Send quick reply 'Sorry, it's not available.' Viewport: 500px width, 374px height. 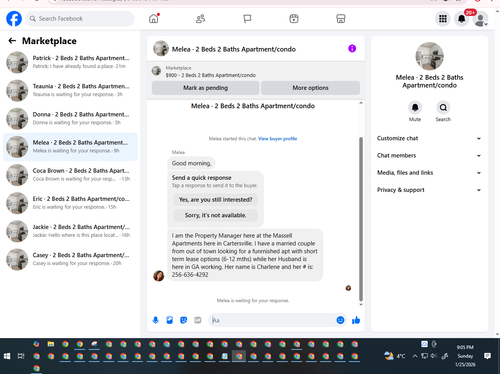pos(215,215)
